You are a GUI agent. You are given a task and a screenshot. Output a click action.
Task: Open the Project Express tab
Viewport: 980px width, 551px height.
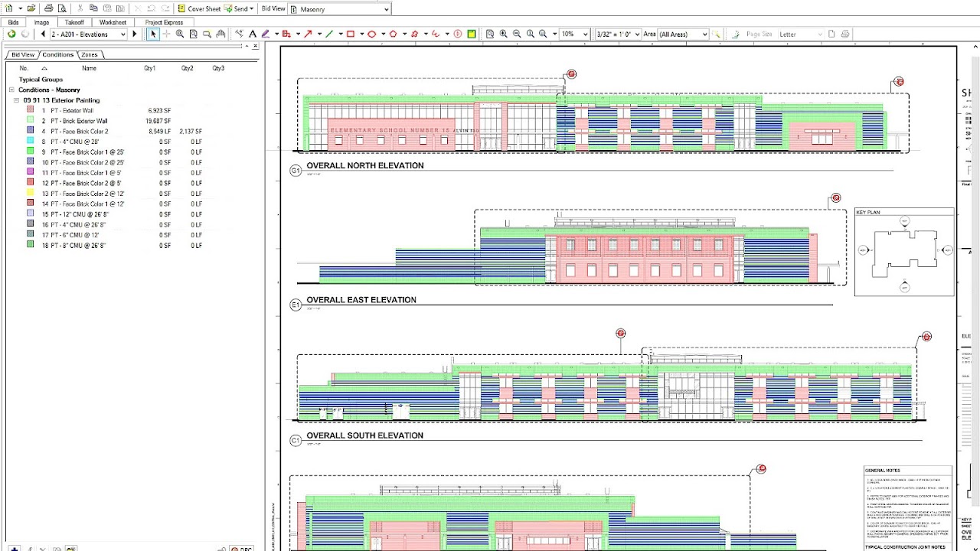point(164,22)
